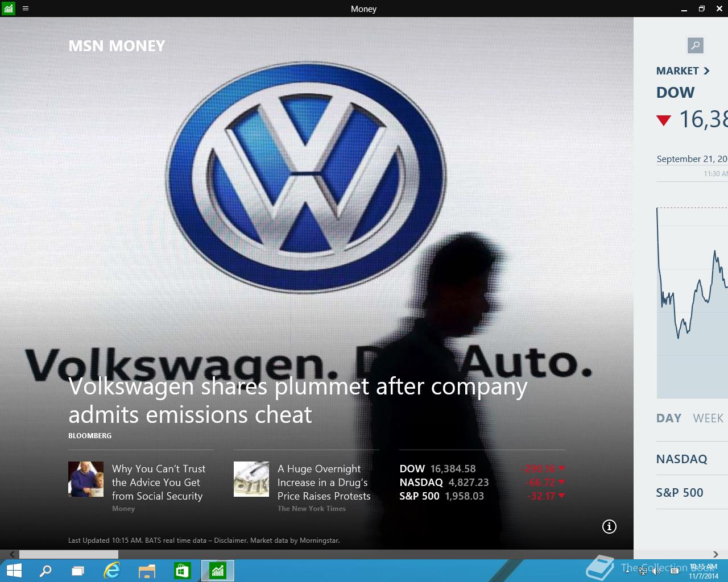Select the S&P 500 1,958.03 quote row
This screenshot has width=728, height=582.
pos(482,496)
